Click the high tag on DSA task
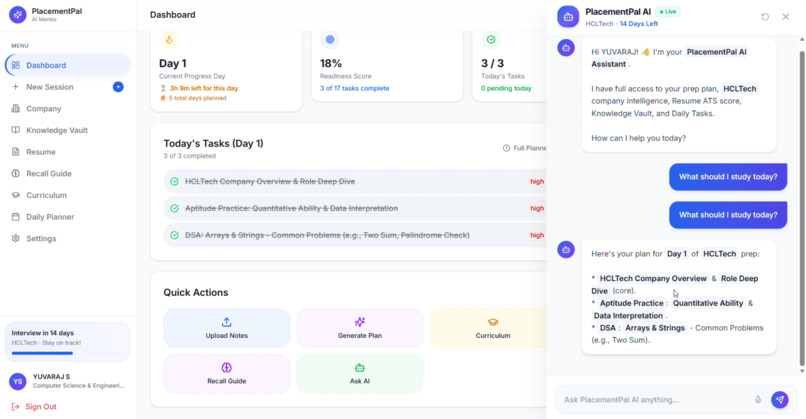 click(x=537, y=235)
